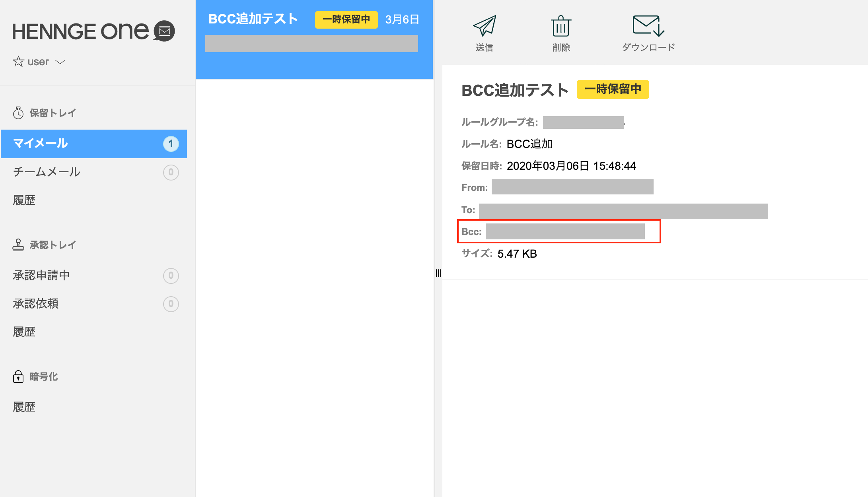Click the delete trash can icon
The image size is (868, 497).
[561, 26]
